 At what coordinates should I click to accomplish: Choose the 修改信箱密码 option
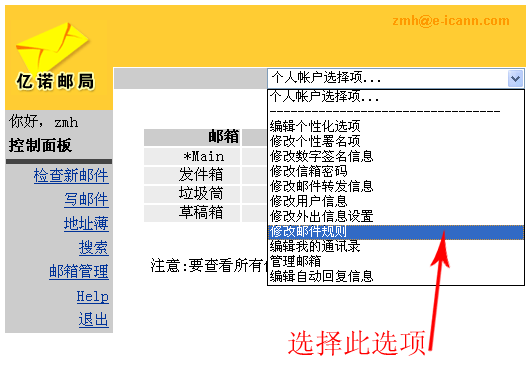point(395,171)
